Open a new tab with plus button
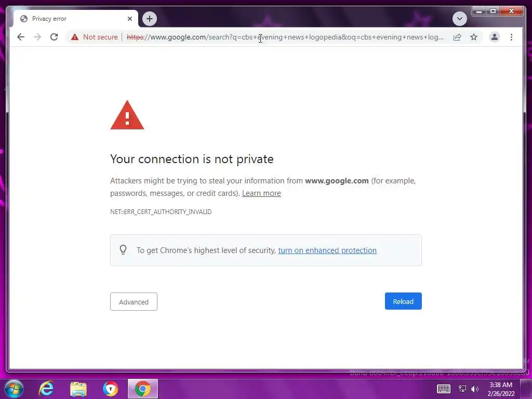The width and height of the screenshot is (532, 399). click(150, 19)
